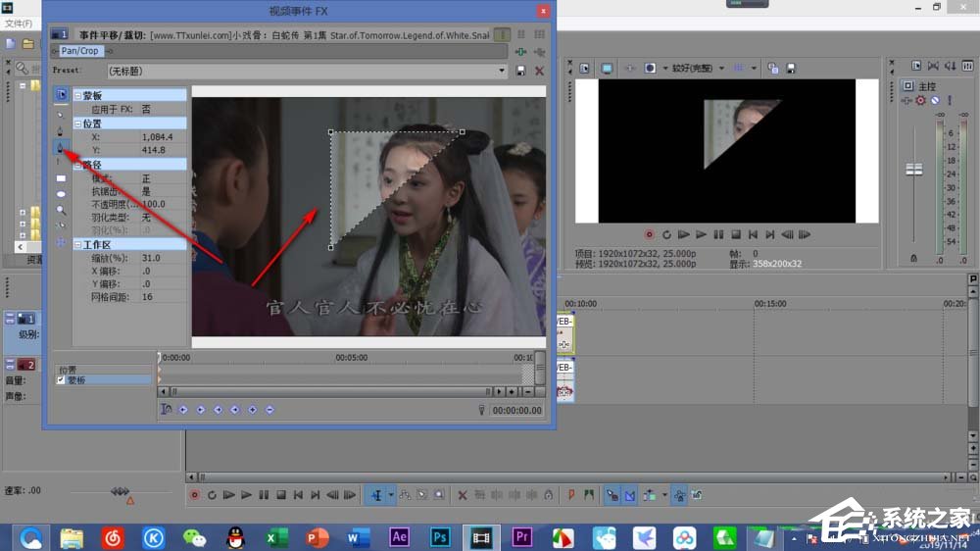The image size is (980, 551).
Task: Open master bus audio settings red gear
Action: 920,100
